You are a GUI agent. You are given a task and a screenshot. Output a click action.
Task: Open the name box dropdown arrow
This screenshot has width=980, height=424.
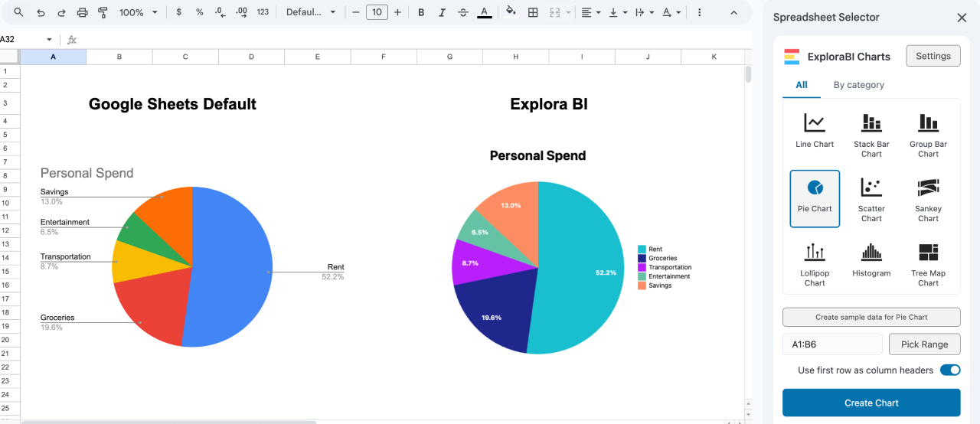click(x=50, y=40)
